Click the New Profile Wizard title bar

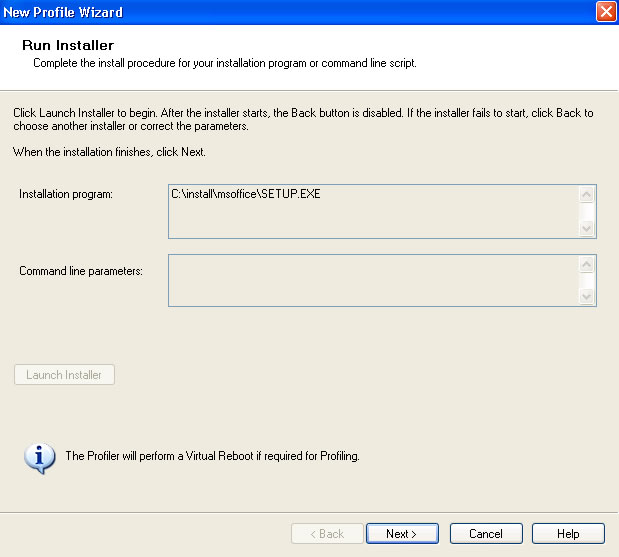[296, 12]
